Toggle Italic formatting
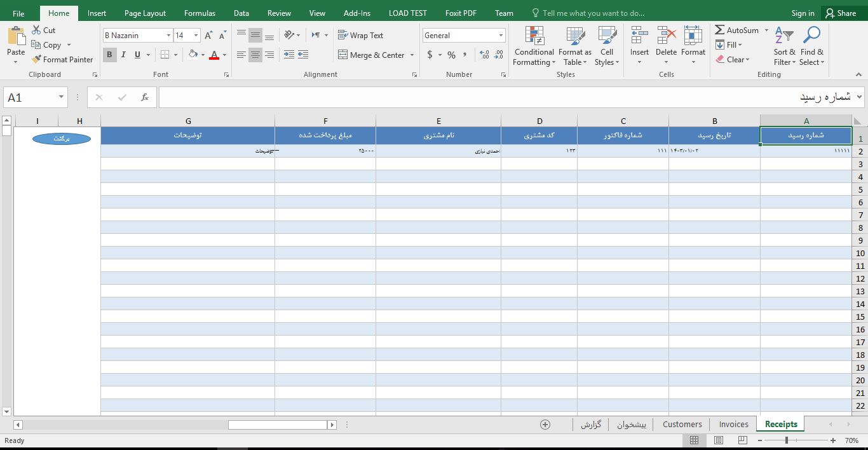Viewport: 868px width, 450px height. [123, 55]
